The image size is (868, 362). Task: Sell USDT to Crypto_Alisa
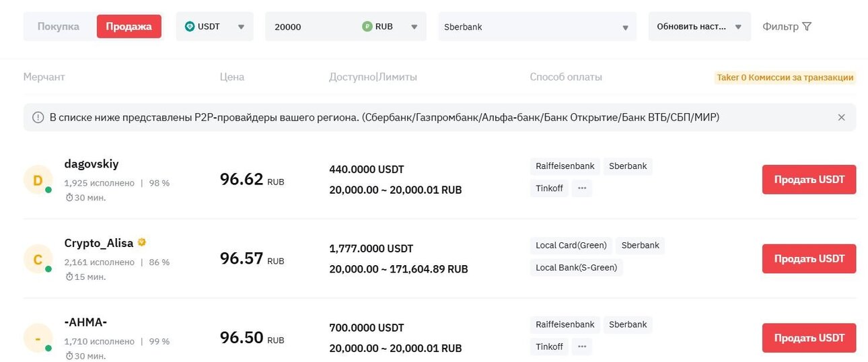(x=809, y=258)
